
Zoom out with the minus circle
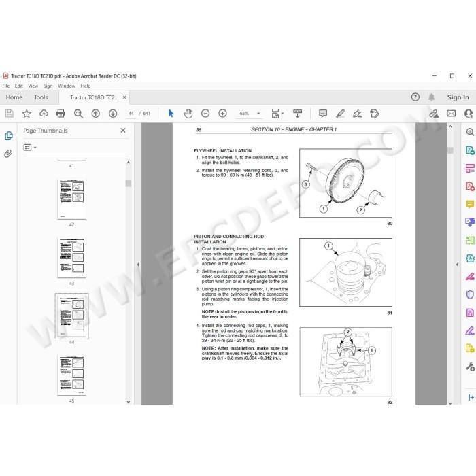205,114
